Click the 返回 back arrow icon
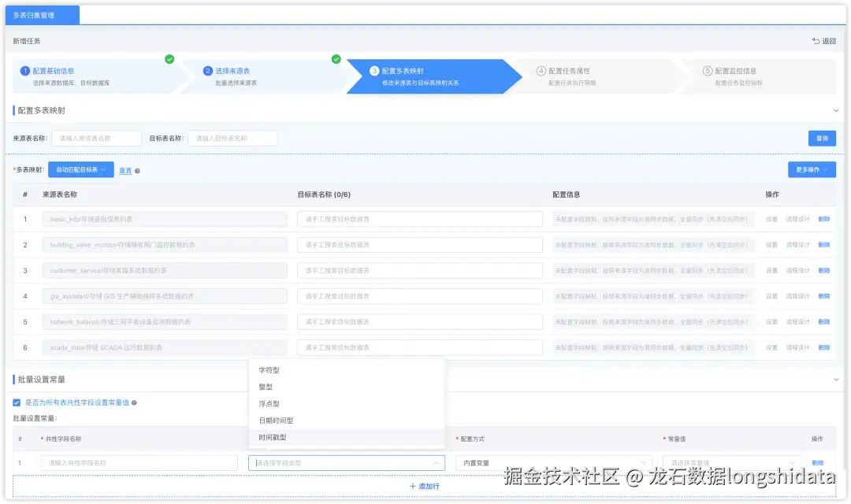Image resolution: width=851 pixels, height=504 pixels. click(816, 41)
